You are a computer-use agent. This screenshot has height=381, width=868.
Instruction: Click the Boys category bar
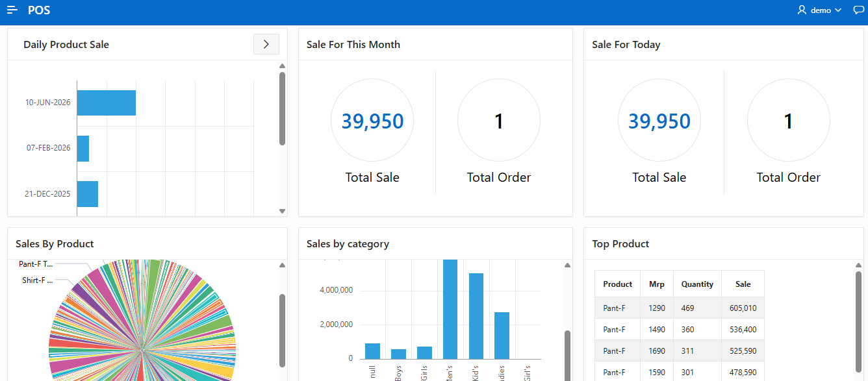pos(398,354)
